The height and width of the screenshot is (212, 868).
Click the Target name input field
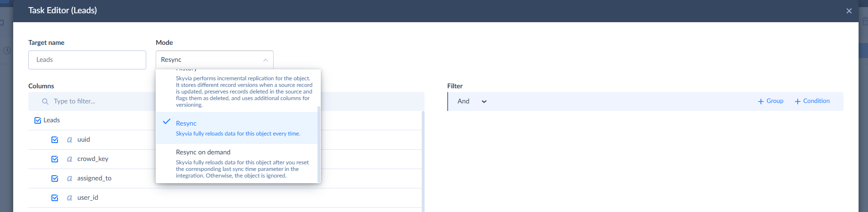pyautogui.click(x=87, y=60)
